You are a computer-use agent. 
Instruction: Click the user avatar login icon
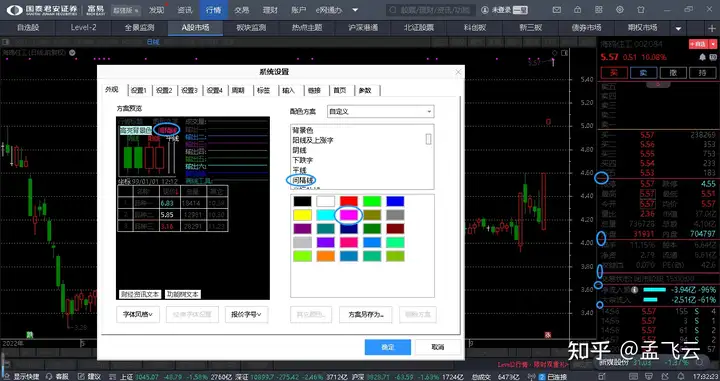pyautogui.click(x=484, y=10)
